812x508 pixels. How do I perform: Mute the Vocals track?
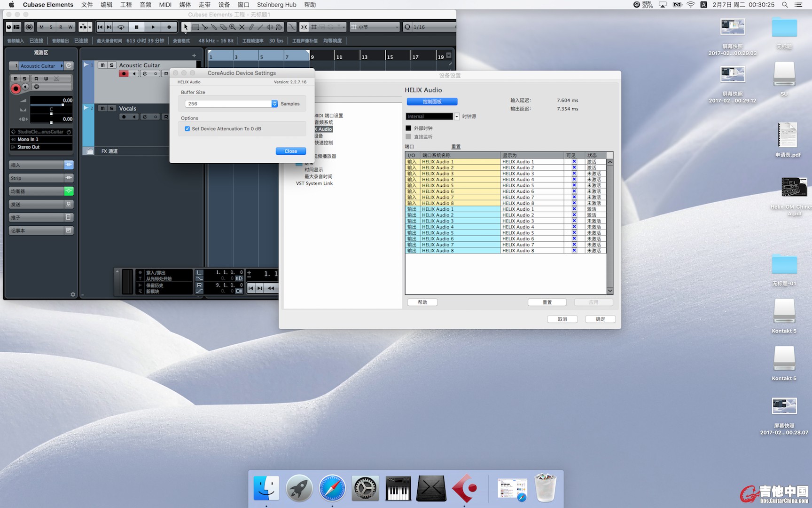tap(102, 108)
